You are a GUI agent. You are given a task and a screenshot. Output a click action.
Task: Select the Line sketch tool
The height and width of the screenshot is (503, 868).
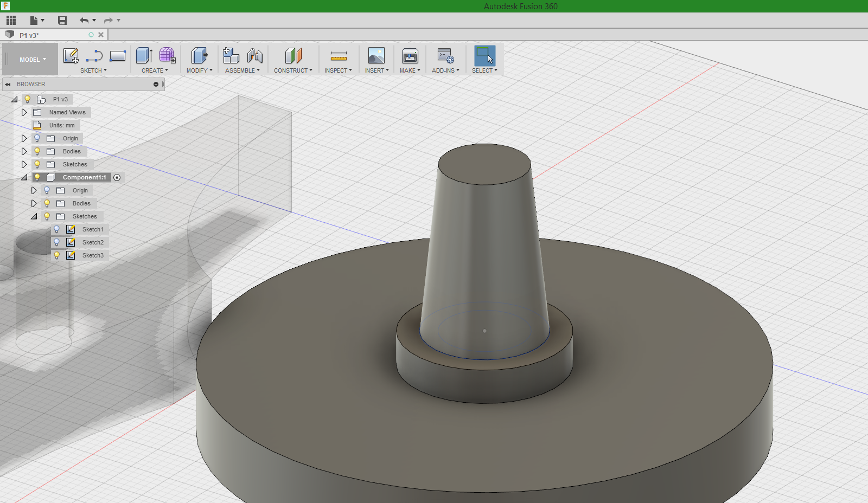[x=94, y=56]
